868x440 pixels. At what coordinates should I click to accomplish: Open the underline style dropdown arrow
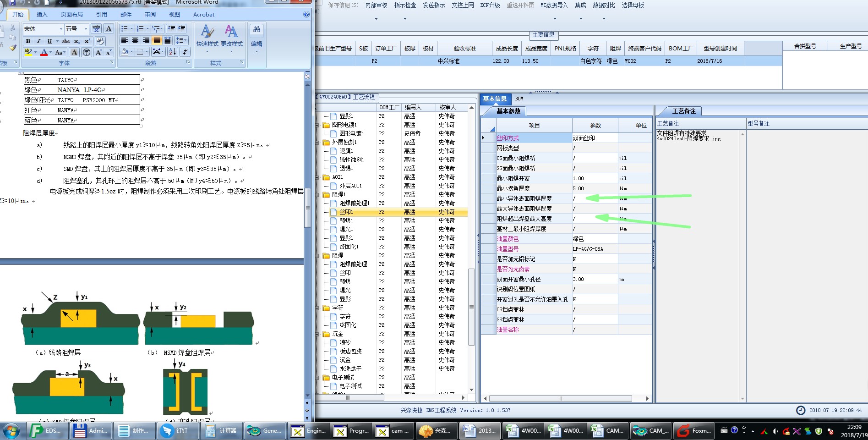pyautogui.click(x=57, y=41)
